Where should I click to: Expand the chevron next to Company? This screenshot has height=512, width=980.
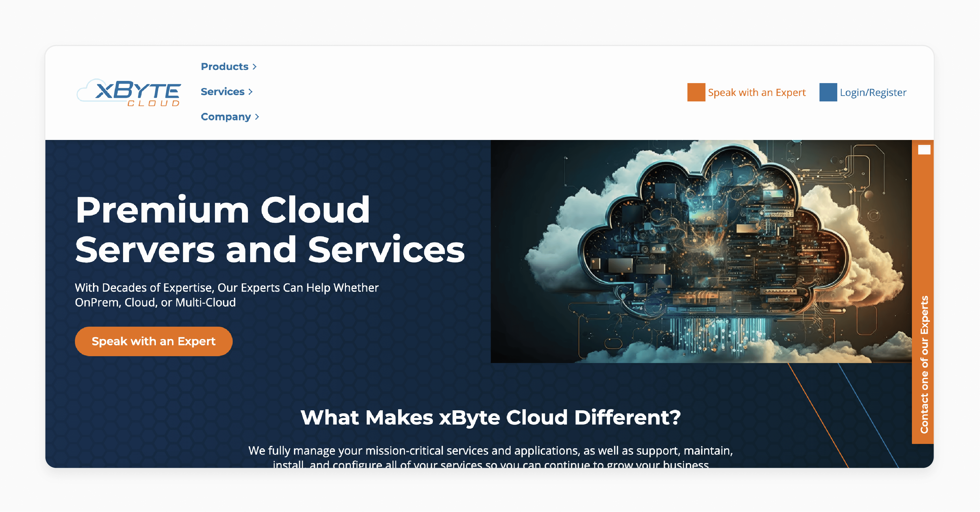pyautogui.click(x=257, y=117)
